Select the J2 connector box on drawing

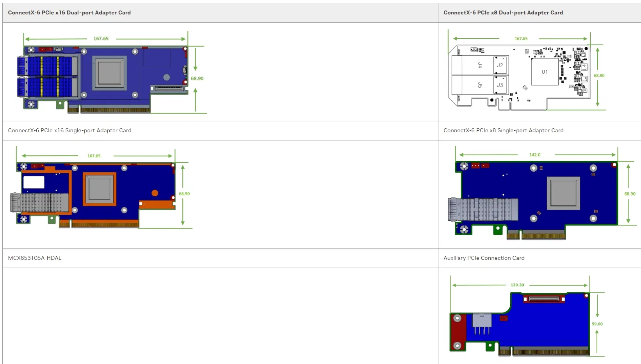(x=500, y=65)
